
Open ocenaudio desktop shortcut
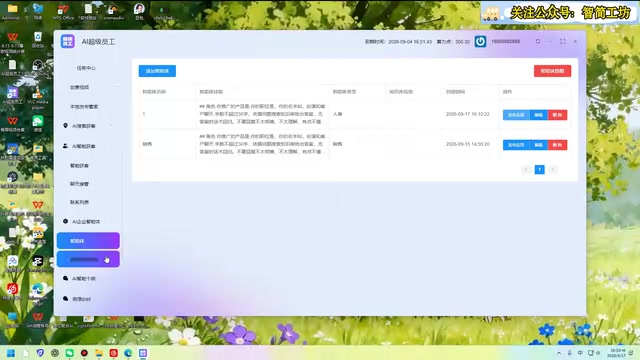[113, 11]
